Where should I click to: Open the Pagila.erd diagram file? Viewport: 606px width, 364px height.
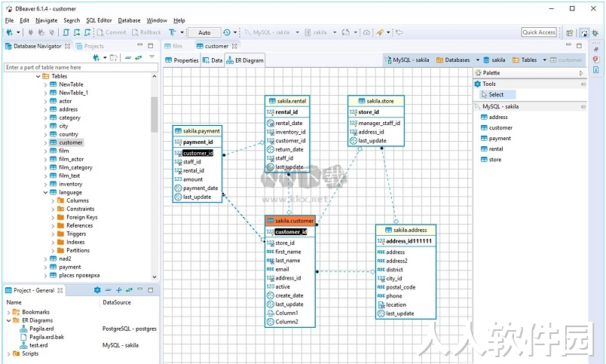[41, 329]
